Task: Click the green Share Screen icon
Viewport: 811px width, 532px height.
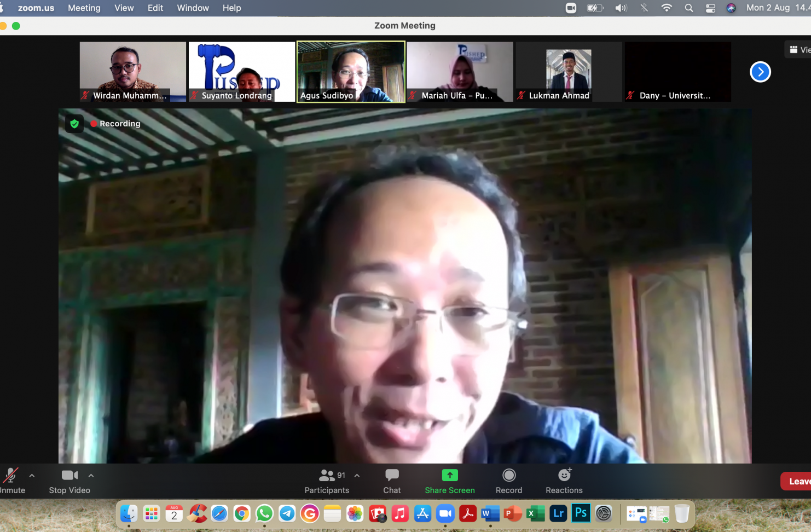Action: coord(449,475)
